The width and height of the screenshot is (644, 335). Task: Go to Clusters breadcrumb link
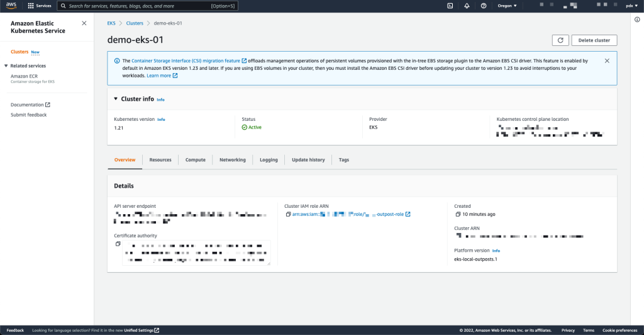point(135,23)
